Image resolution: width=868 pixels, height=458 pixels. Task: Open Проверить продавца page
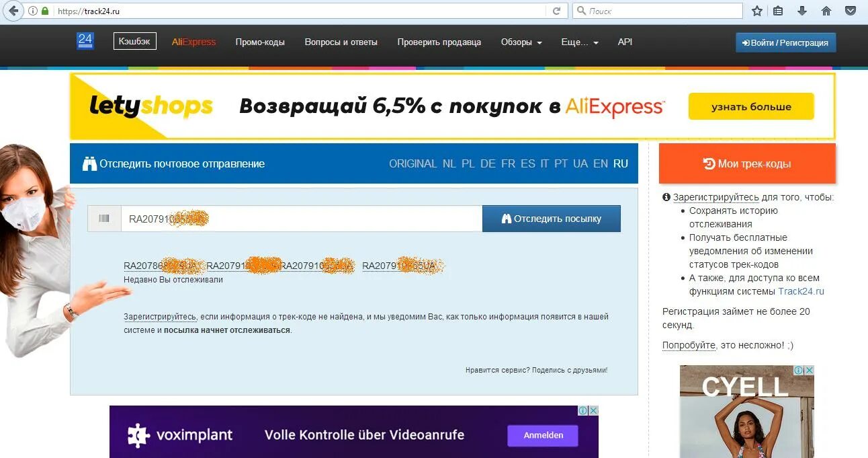439,42
